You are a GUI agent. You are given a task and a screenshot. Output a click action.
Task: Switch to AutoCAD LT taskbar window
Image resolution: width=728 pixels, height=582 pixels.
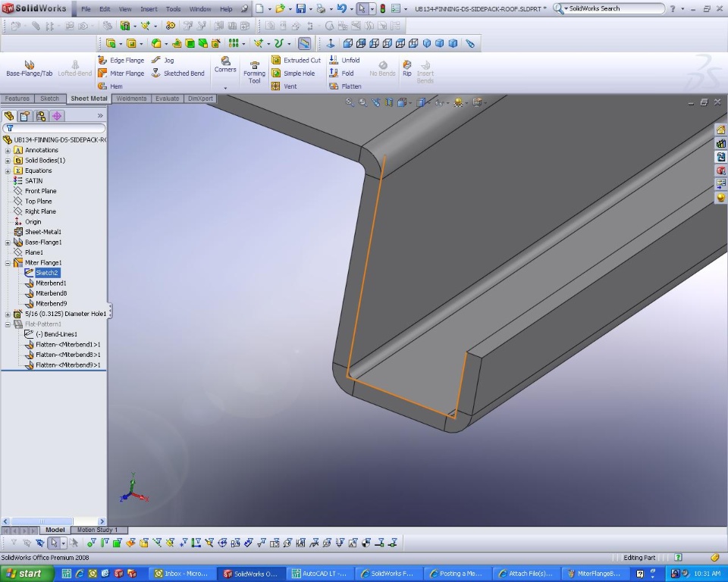(x=319, y=574)
